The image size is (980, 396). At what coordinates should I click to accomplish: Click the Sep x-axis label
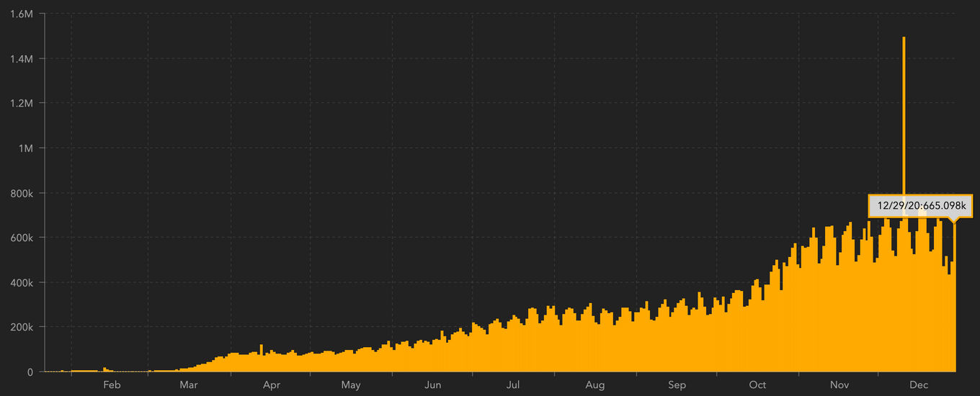(x=677, y=385)
